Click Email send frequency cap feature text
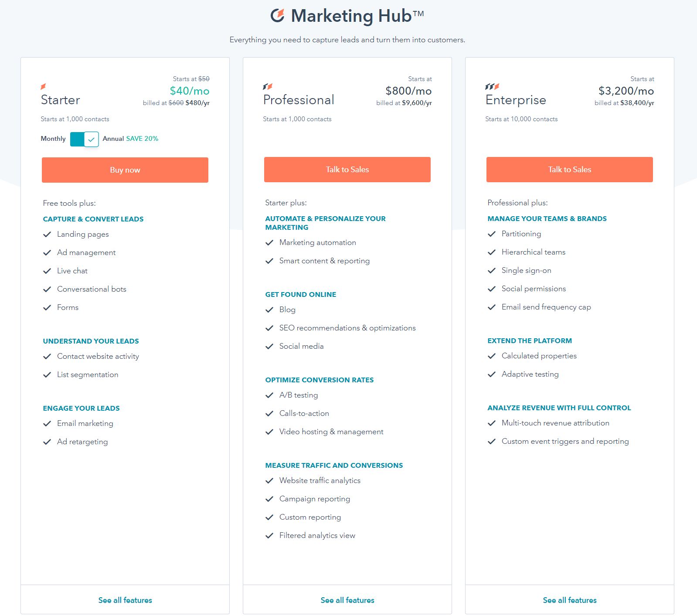697x616 pixels. 546,307
